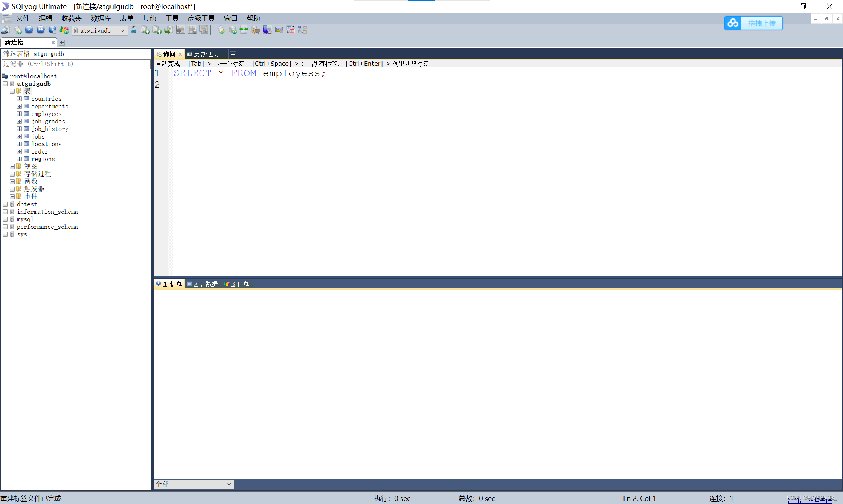Click the cloud upload icon

[x=733, y=23]
